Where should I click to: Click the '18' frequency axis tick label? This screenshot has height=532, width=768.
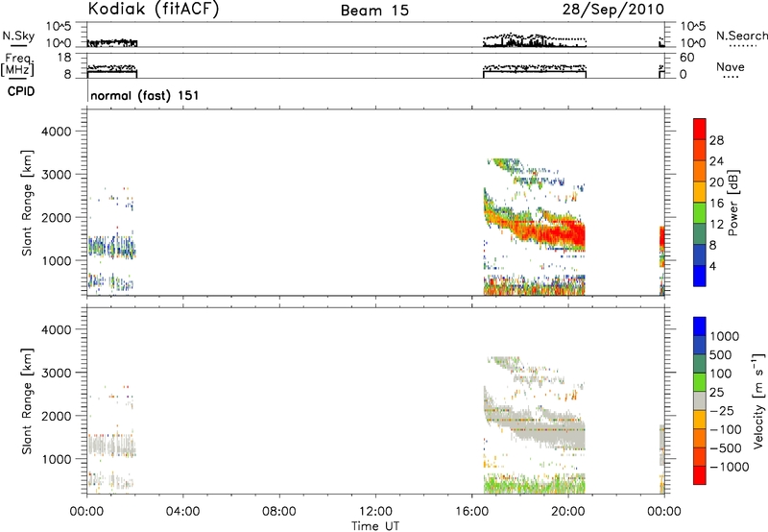pos(64,58)
